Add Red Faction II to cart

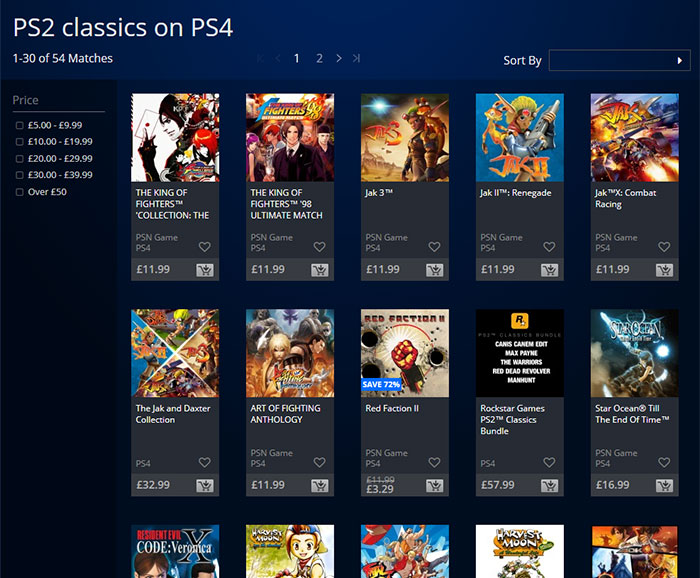(435, 486)
